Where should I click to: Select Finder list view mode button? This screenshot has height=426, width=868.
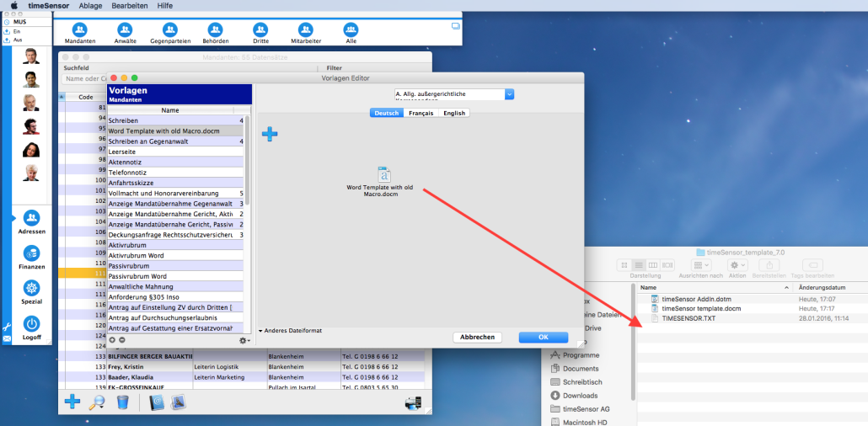[639, 265]
